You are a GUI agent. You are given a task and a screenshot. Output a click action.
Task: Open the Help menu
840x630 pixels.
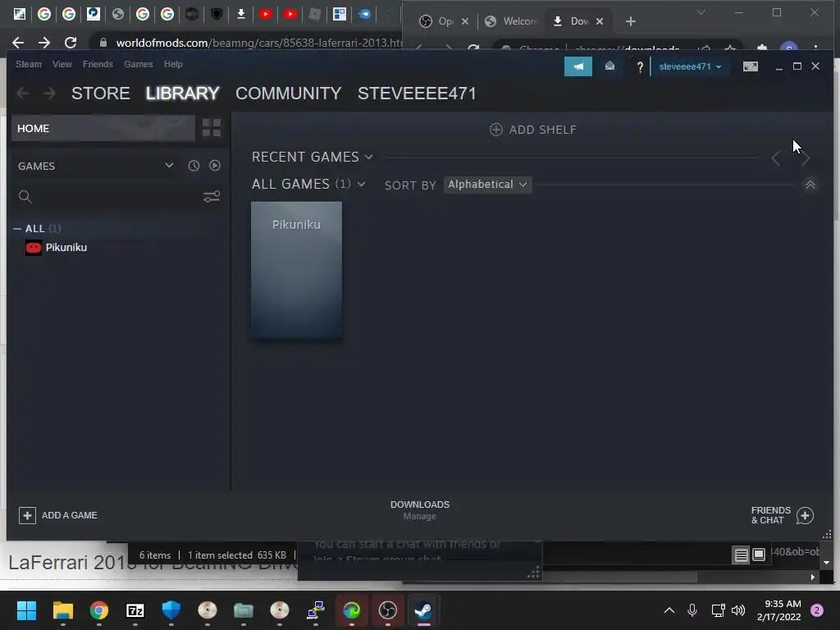point(173,64)
